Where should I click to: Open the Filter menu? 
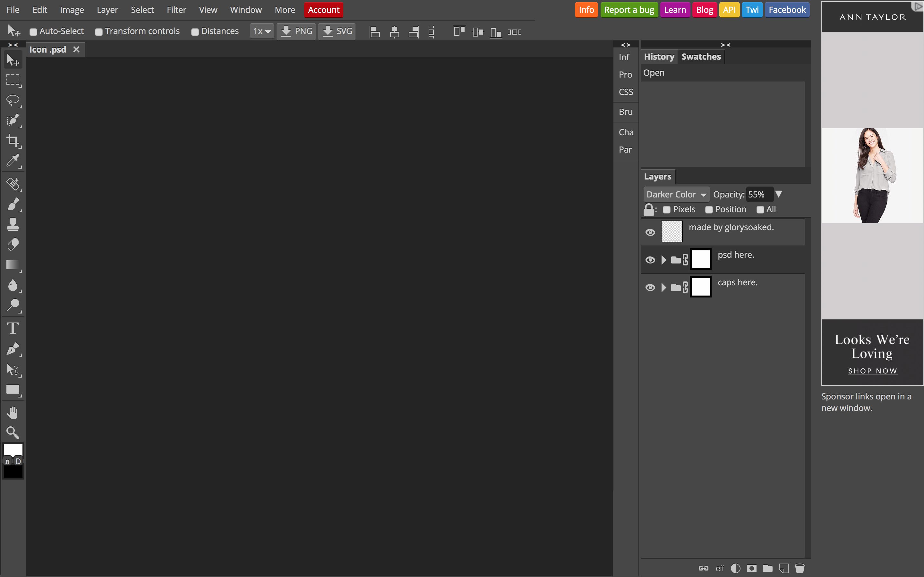[176, 10]
